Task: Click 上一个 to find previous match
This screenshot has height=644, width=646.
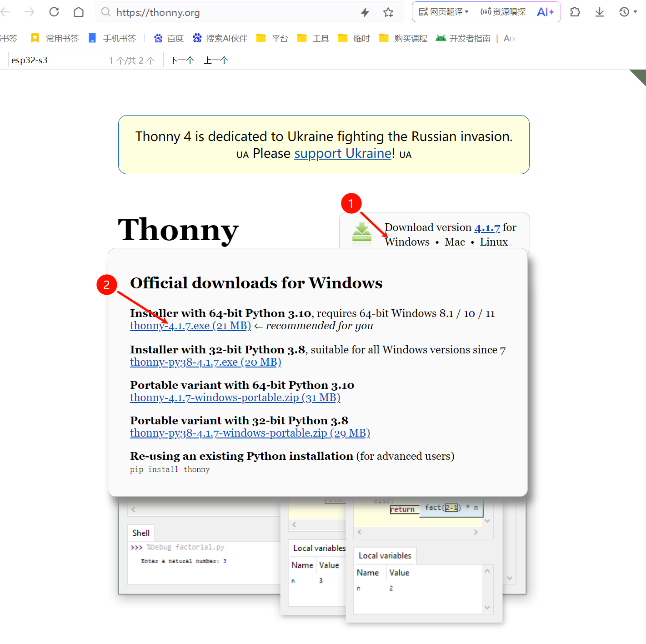Action: (216, 60)
